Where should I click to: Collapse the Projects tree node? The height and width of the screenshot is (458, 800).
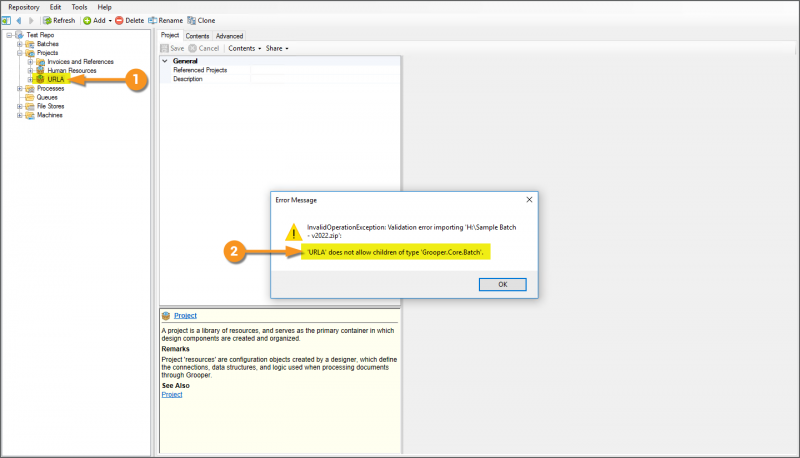point(19,53)
